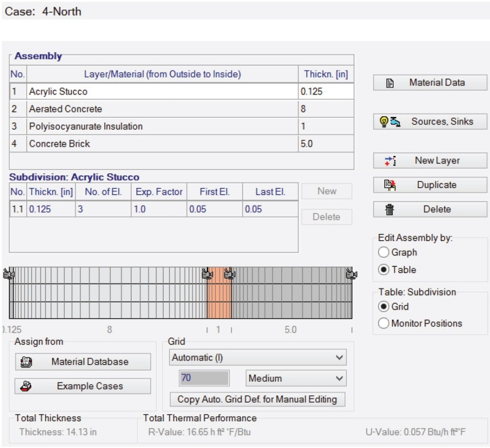Image resolution: width=490 pixels, height=448 pixels.
Task: Click the Concrete Brick thickness cell
Action: (326, 144)
